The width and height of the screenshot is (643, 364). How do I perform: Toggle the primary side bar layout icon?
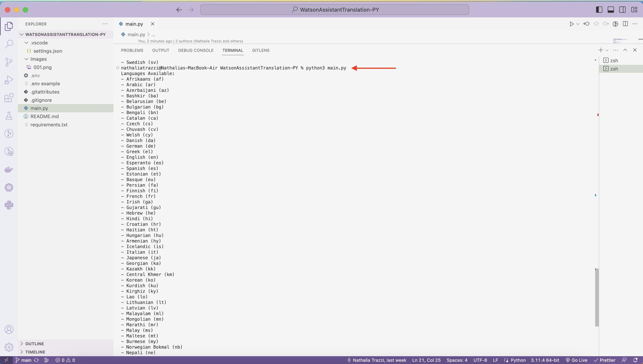coord(599,10)
